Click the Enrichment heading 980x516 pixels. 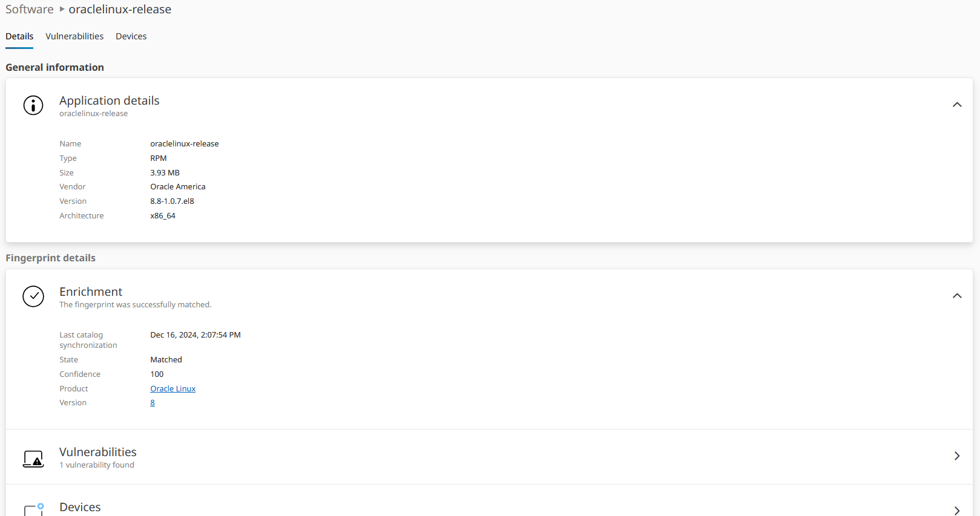click(91, 292)
